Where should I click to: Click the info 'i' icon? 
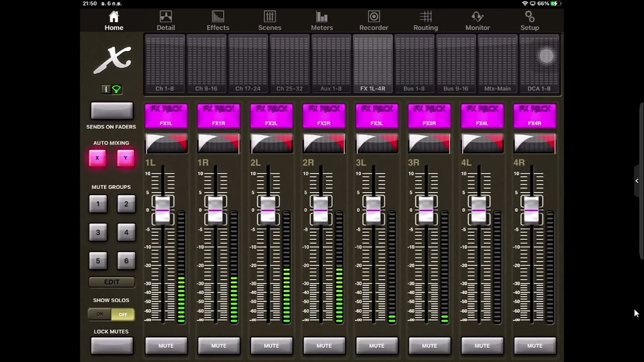coord(106,89)
